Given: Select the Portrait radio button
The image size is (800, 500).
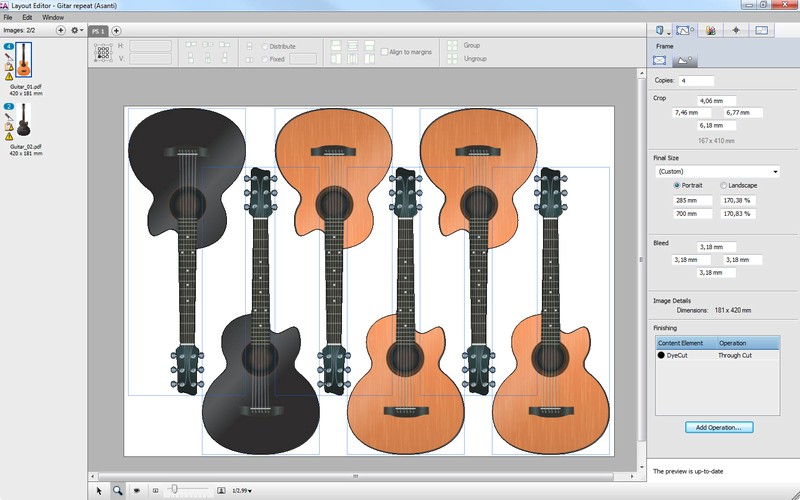Looking at the screenshot, I should click(x=677, y=186).
